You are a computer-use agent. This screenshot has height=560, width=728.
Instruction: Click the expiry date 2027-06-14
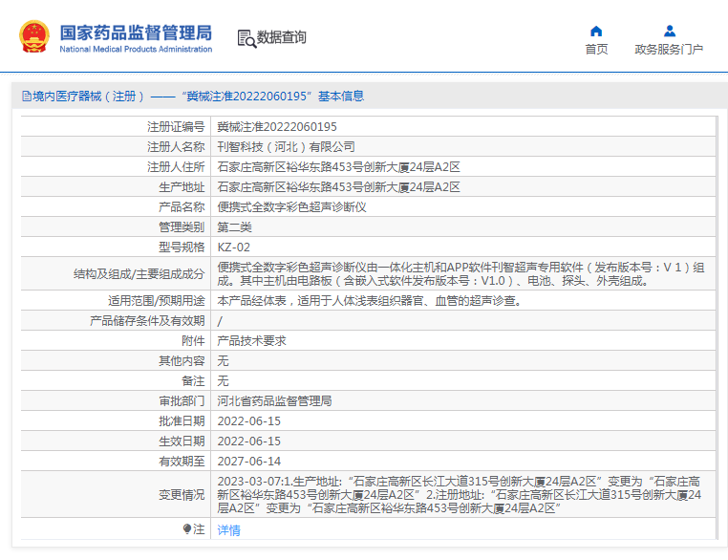pos(249,462)
